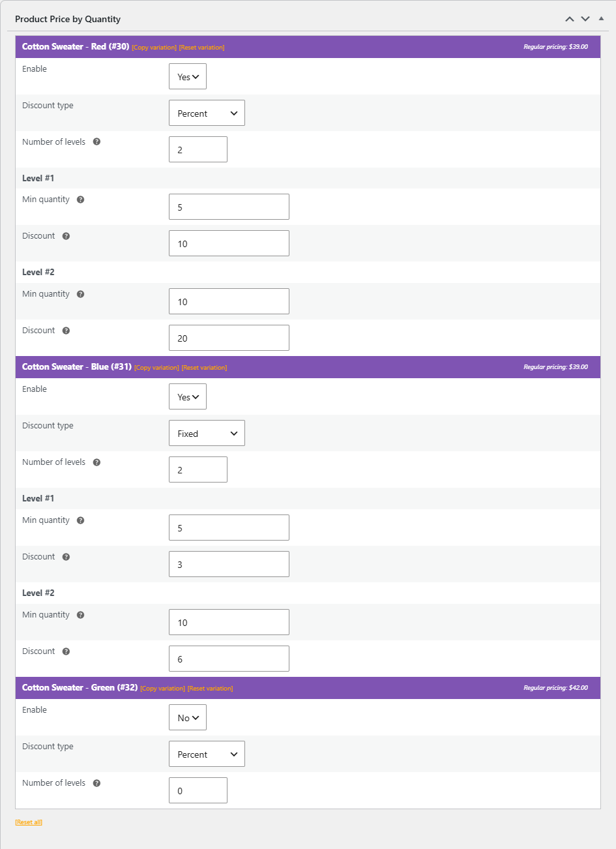616x849 pixels.
Task: Focus Blue Level #1 Min quantity field
Action: pyautogui.click(x=229, y=528)
